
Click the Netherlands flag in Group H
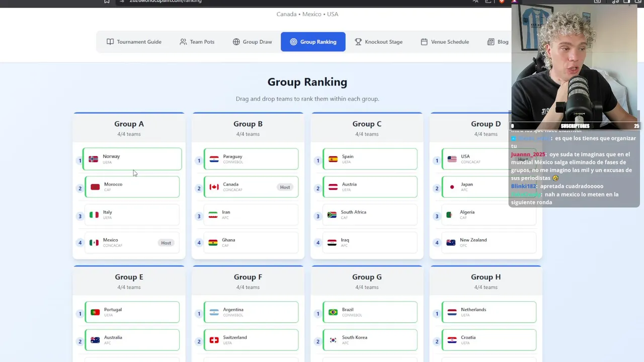tap(452, 312)
